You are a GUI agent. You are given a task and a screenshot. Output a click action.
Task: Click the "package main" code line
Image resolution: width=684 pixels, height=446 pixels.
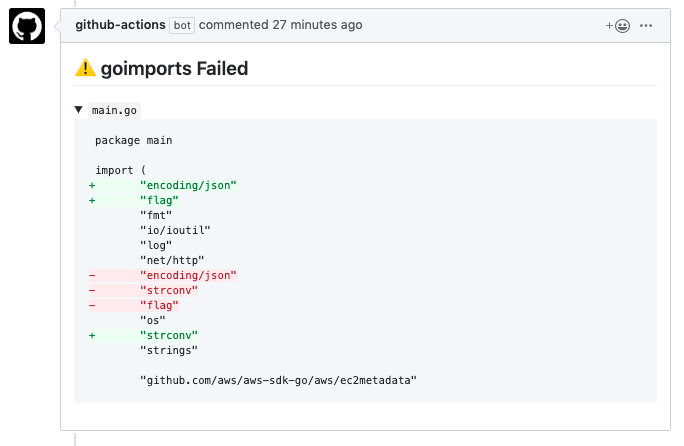tap(134, 140)
